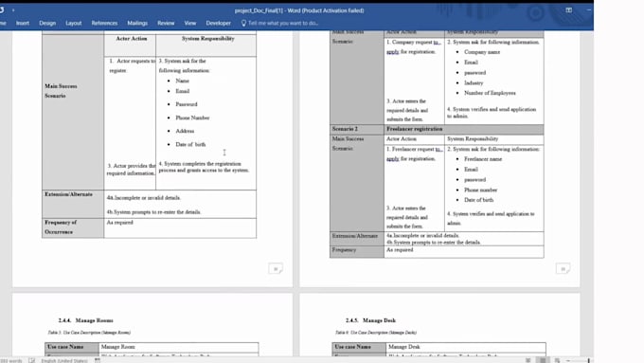Click the 'Date of birth' bullet on left page
This screenshot has height=363, width=644.
point(190,144)
